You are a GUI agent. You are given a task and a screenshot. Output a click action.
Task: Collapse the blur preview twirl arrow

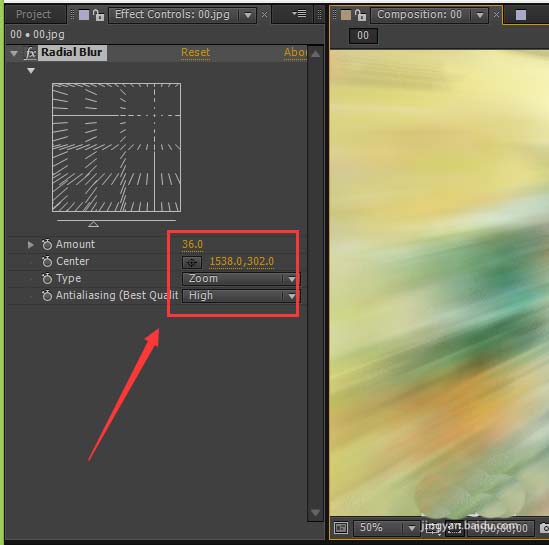click(x=31, y=71)
